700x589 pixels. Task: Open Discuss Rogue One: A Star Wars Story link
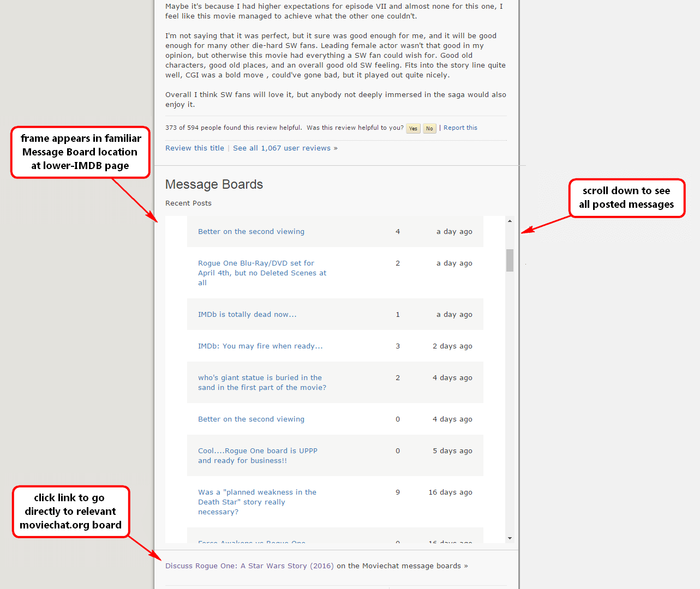(x=249, y=566)
